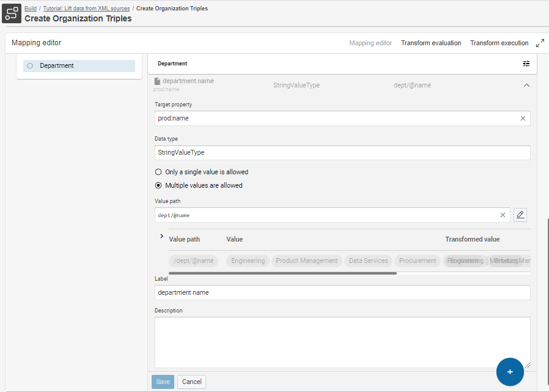Click inside the Description text area
This screenshot has height=392, width=549.
pos(342,339)
